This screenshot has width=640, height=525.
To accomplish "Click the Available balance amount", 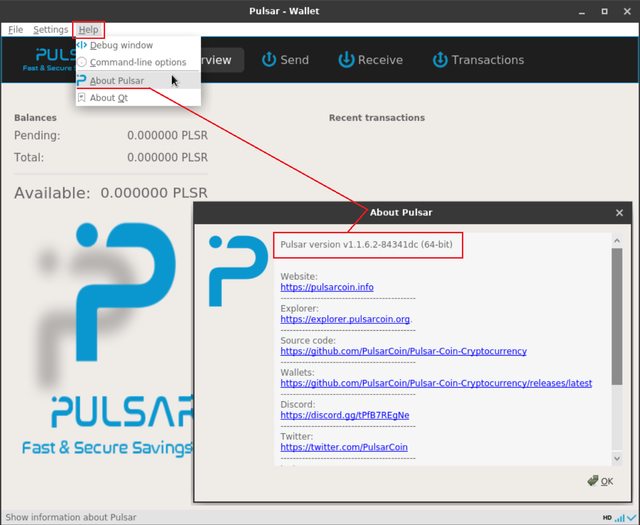I will pos(154,193).
